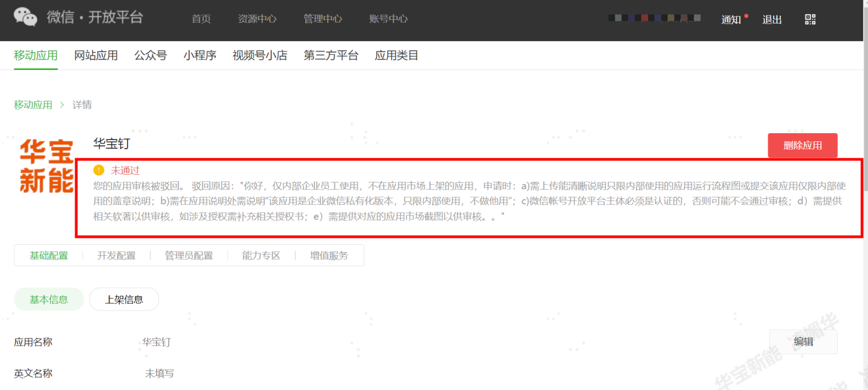This screenshot has height=390, width=868.
Task: Click the 未填写 value text
Action: click(x=159, y=374)
